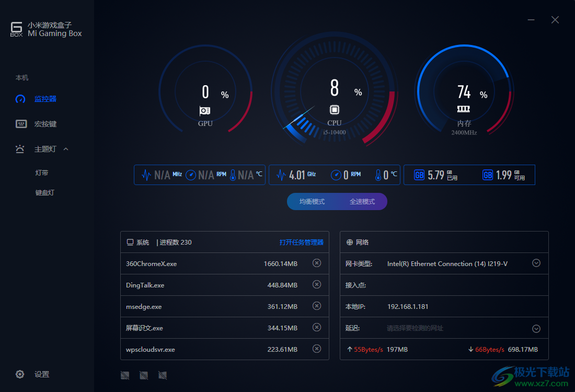Click the GPU card icon in gauge
575x392 pixels.
[x=205, y=110]
